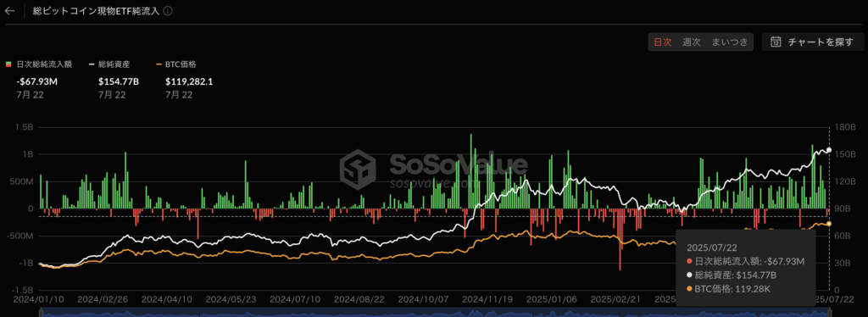Click the $119,282.1 BTC price value

(189, 82)
